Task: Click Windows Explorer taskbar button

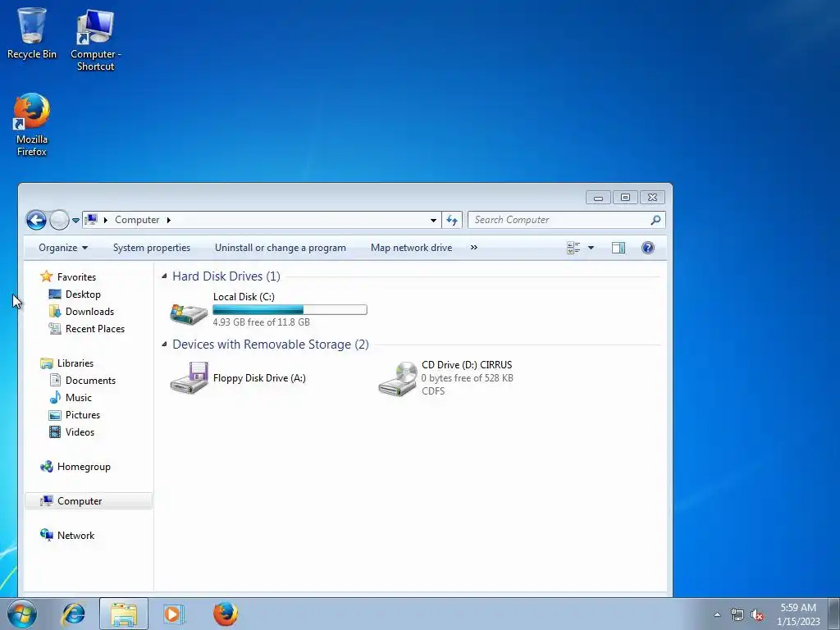Action: [124, 614]
